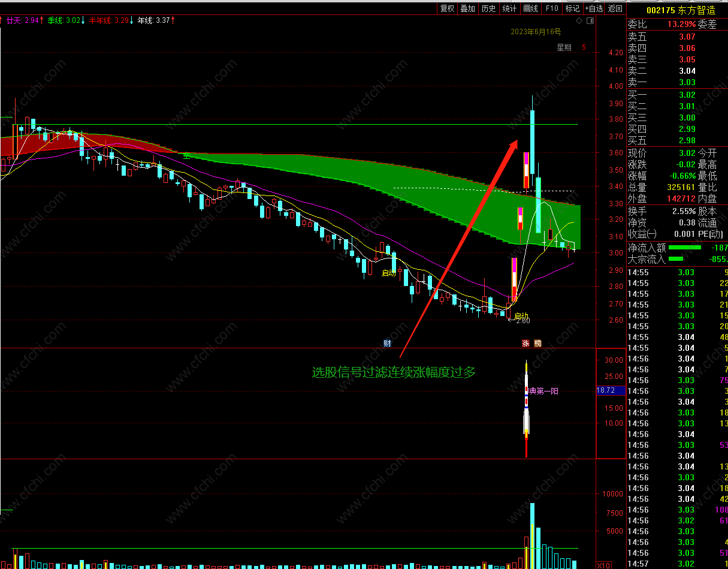Click the 财 finance marker icon
Viewport: 728px width, 569px height.
coord(387,344)
